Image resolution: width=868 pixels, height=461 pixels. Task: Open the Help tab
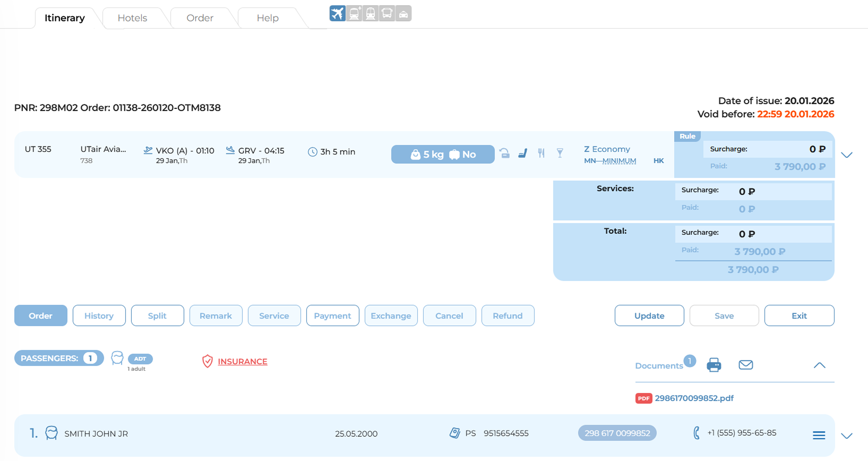[268, 18]
